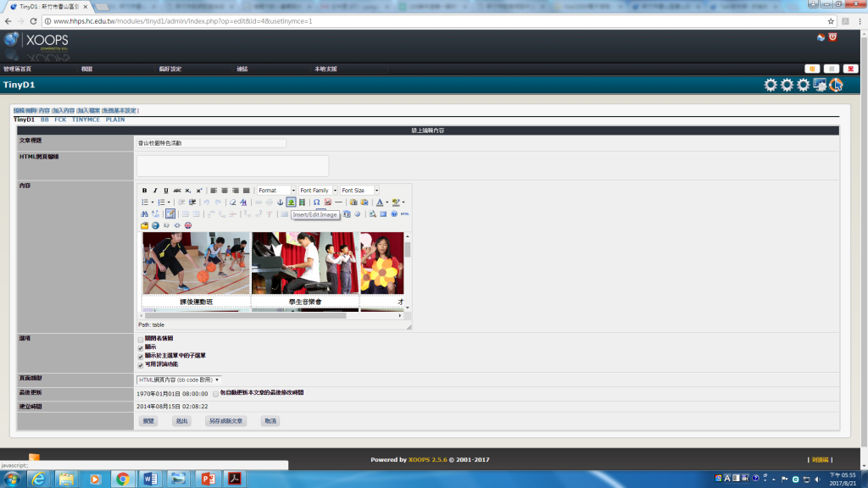868x488 pixels.
Task: Uncheck the 顯示 checkbox
Action: click(141, 347)
